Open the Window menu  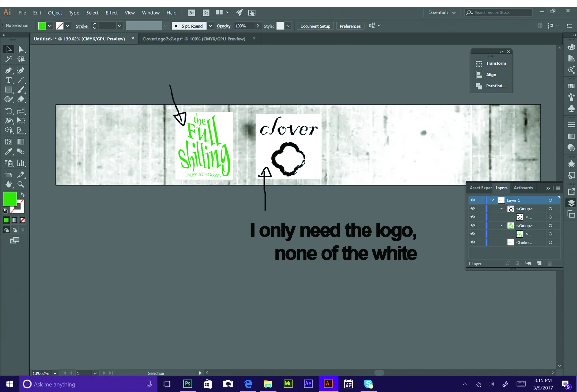click(x=151, y=13)
